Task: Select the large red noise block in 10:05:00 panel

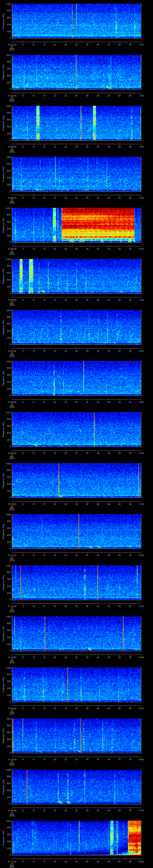Action: [x=98, y=223]
